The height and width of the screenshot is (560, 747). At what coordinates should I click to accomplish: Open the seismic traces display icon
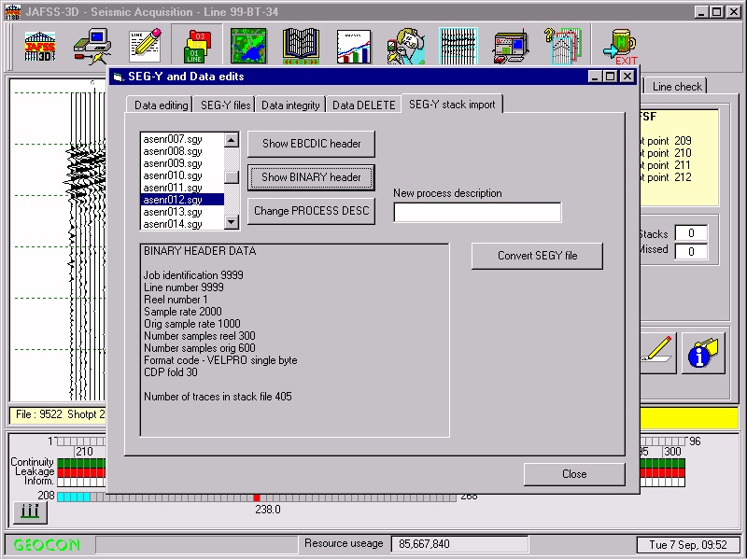point(458,46)
